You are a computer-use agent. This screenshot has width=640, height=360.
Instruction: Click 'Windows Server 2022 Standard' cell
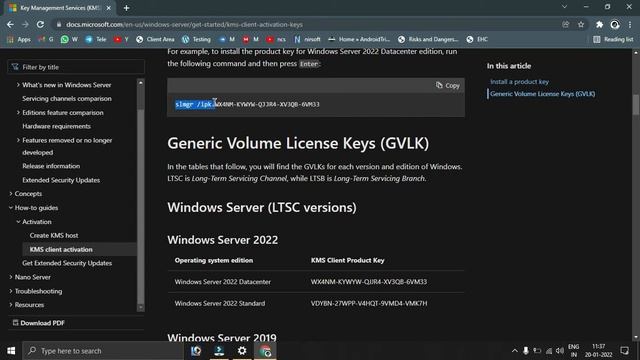coord(220,303)
